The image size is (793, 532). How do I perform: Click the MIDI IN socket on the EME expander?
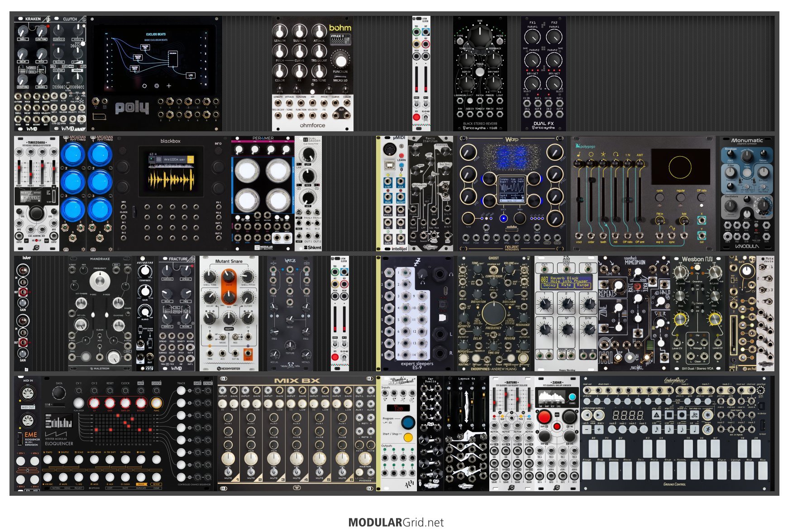pos(28,393)
